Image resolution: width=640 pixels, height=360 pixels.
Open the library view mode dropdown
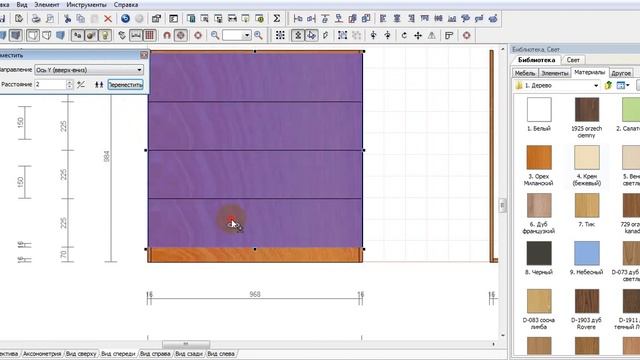623,85
